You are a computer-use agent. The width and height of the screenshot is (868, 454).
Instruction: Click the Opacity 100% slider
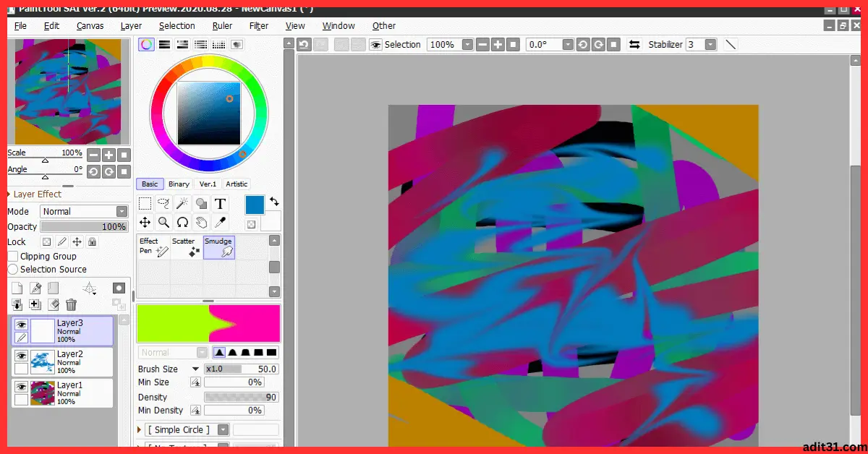84,227
